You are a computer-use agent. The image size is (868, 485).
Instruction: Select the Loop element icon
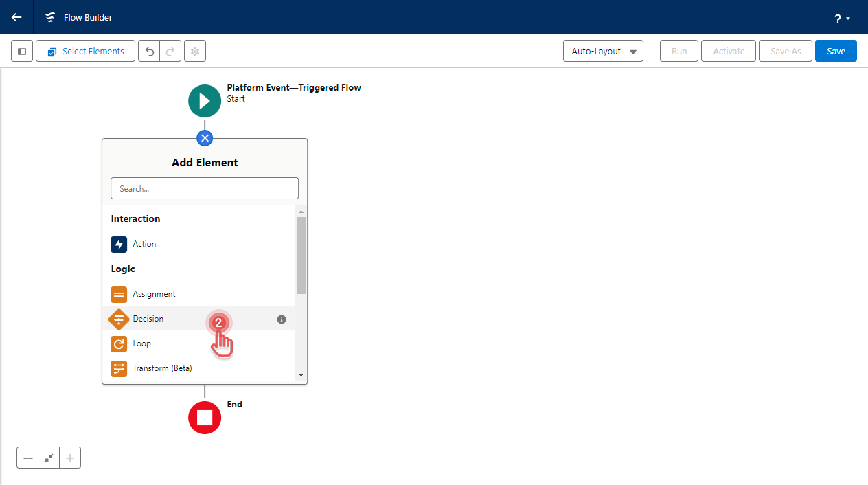click(x=119, y=343)
